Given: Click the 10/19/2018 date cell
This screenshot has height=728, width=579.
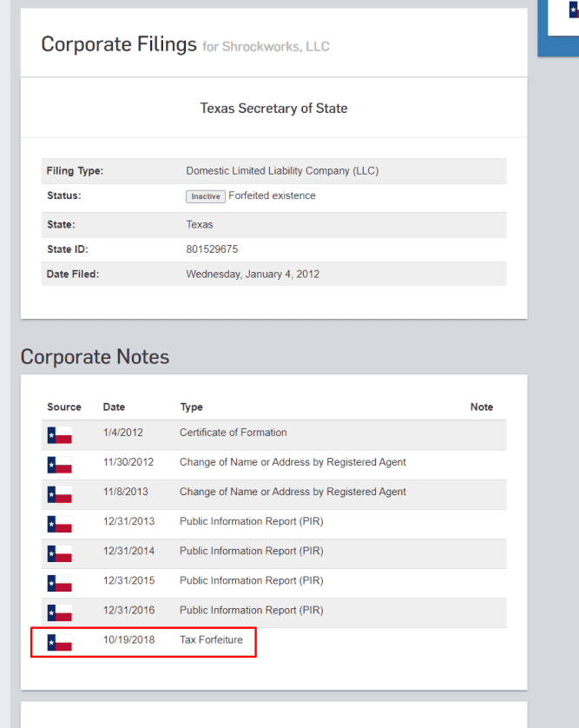Looking at the screenshot, I should pyautogui.click(x=129, y=639).
